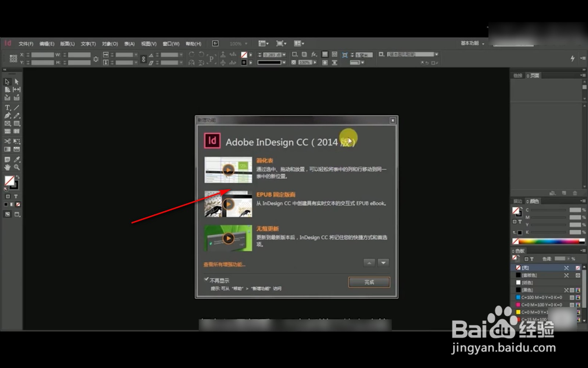
Task: Open the Pages panel flyout menu
Action: pos(582,75)
